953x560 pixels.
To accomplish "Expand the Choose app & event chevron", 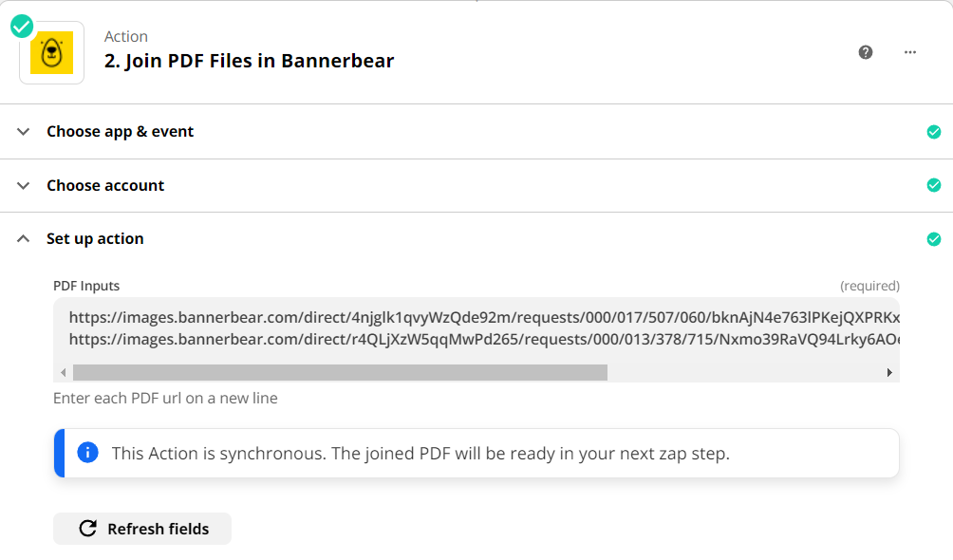I will [x=24, y=132].
